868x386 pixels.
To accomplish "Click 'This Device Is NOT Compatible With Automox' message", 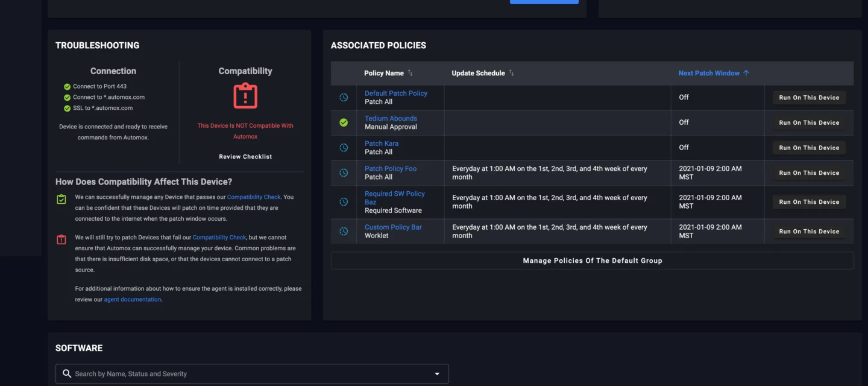I will 245,131.
